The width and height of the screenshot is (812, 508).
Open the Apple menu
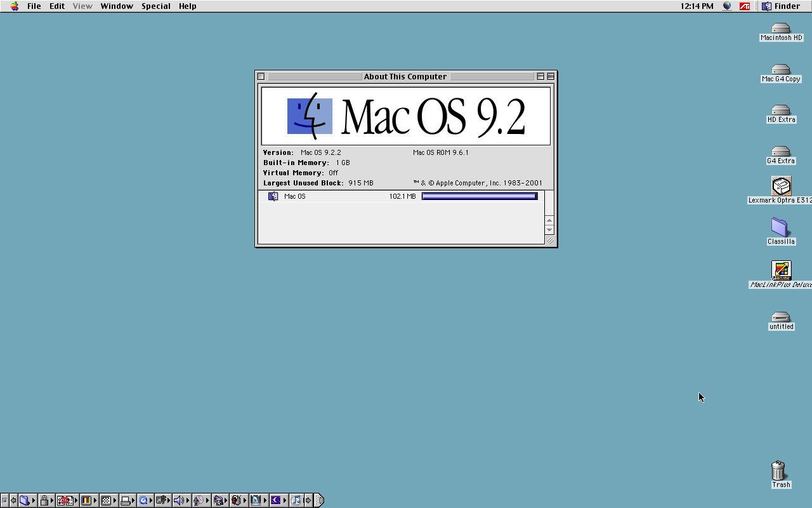[x=15, y=6]
